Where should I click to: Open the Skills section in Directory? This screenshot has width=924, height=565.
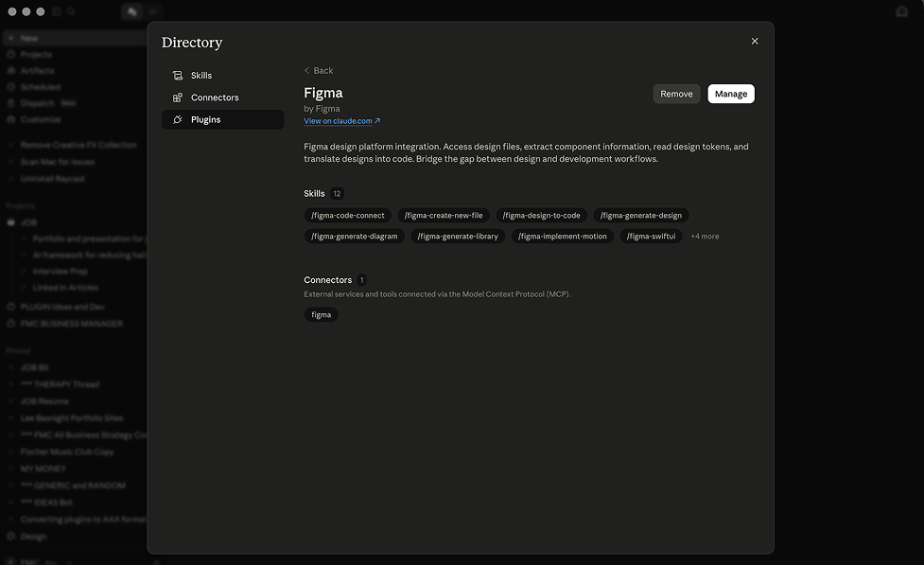(x=223, y=76)
